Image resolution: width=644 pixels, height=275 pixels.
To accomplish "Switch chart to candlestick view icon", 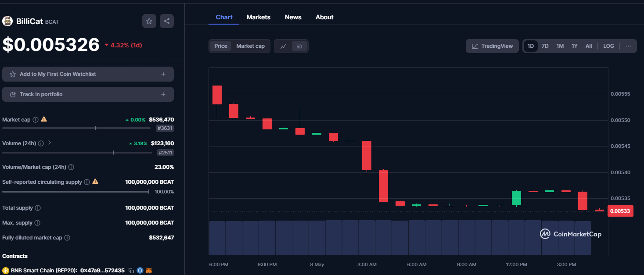I will tap(299, 46).
